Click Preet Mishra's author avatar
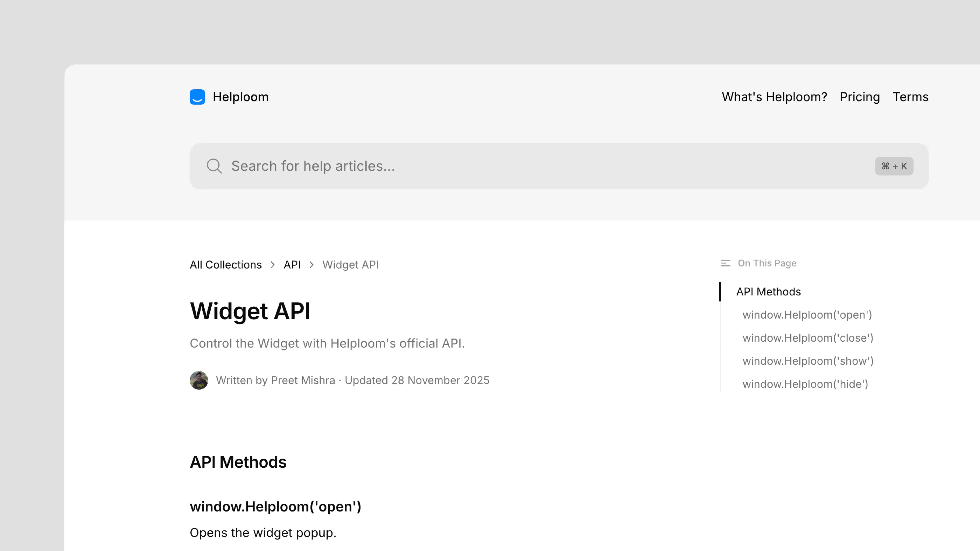The image size is (980, 551). [x=199, y=380]
